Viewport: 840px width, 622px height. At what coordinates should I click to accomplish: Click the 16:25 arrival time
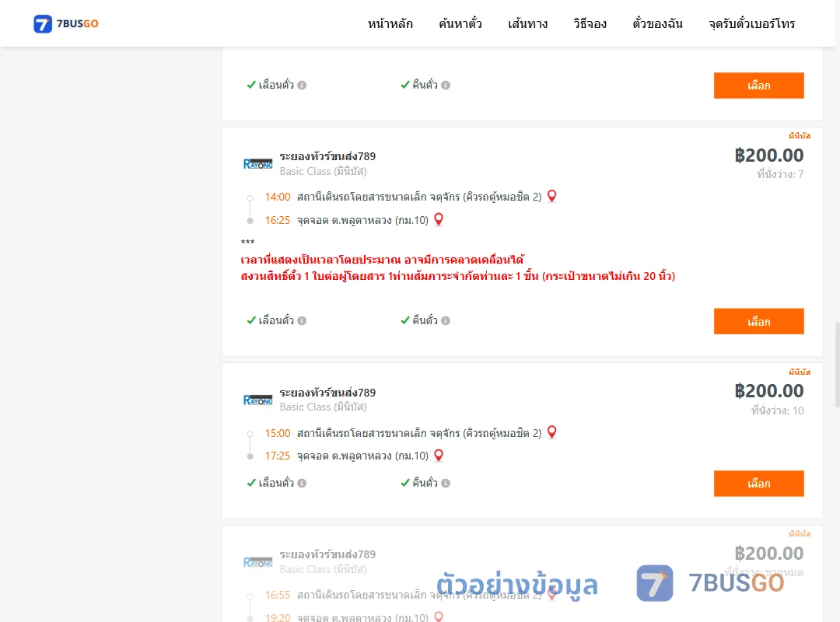[278, 220]
